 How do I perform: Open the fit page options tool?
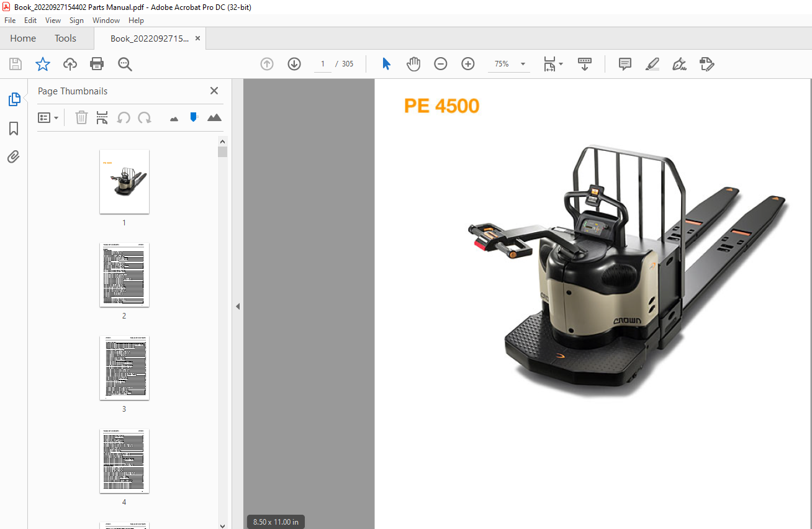point(549,64)
